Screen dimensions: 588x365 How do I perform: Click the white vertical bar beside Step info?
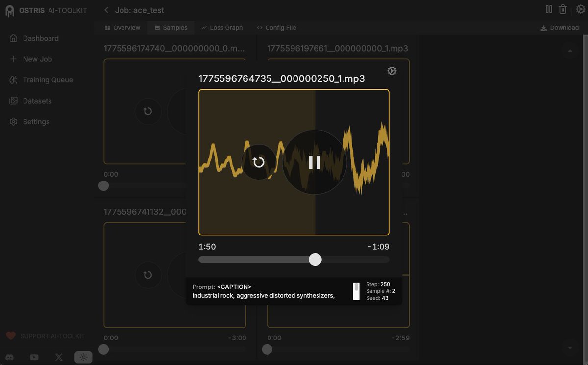coord(356,291)
